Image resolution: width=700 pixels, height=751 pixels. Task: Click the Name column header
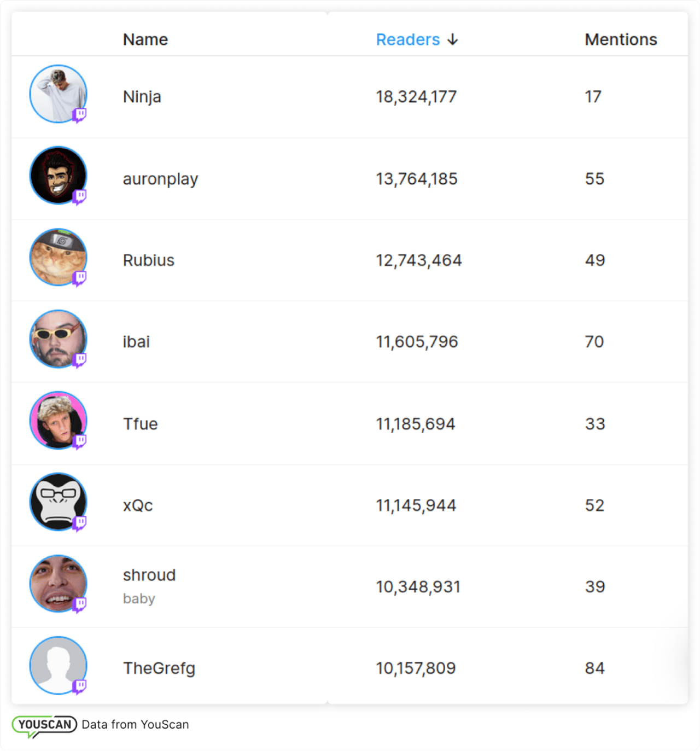tap(145, 39)
